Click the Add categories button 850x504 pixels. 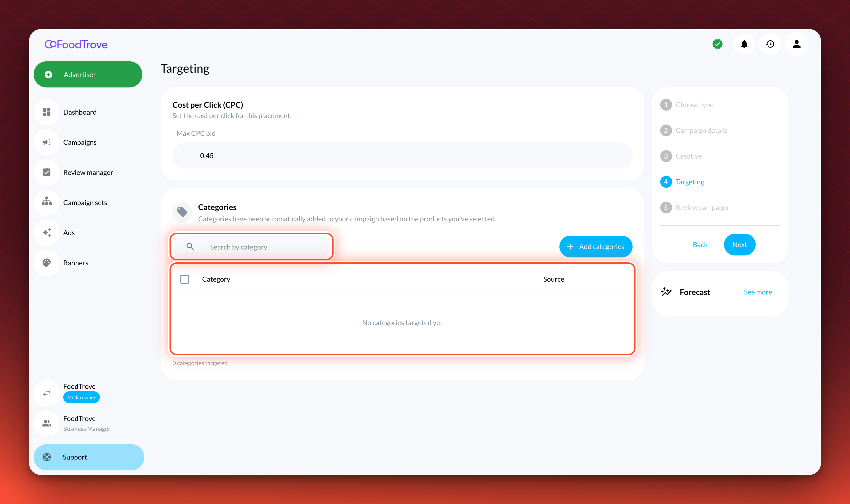(x=596, y=247)
